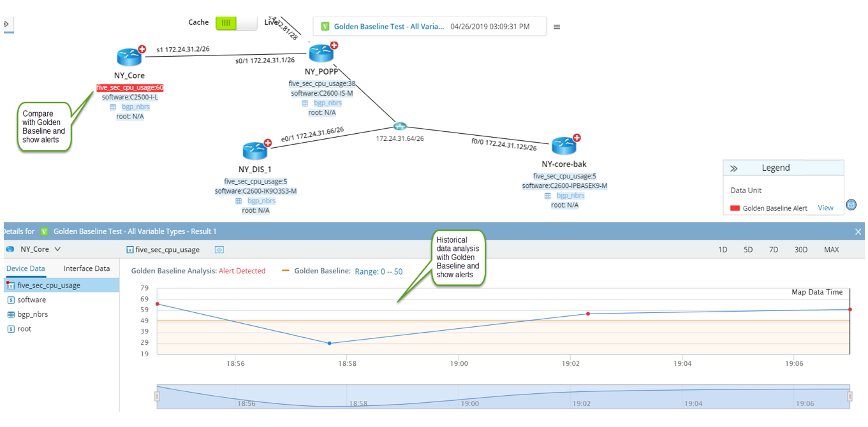The height and width of the screenshot is (427, 868).
Task: Toggle the Cache/Live data switch
Action: pos(236,23)
